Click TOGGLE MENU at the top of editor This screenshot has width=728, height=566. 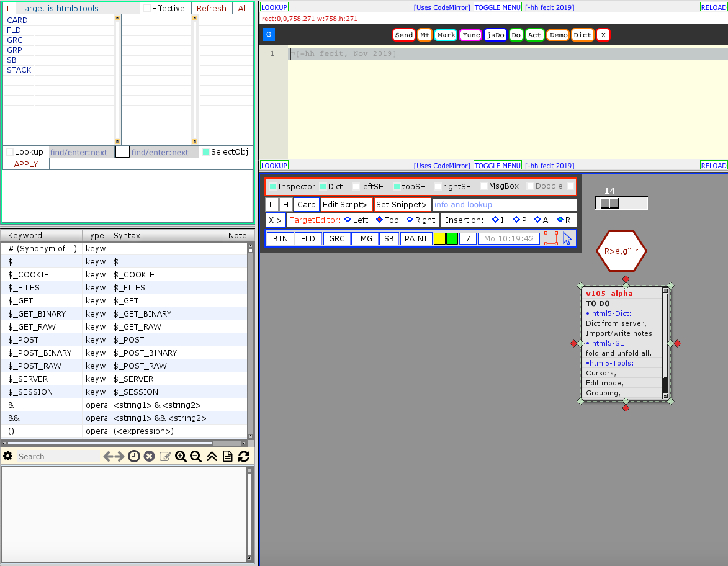(x=498, y=7)
